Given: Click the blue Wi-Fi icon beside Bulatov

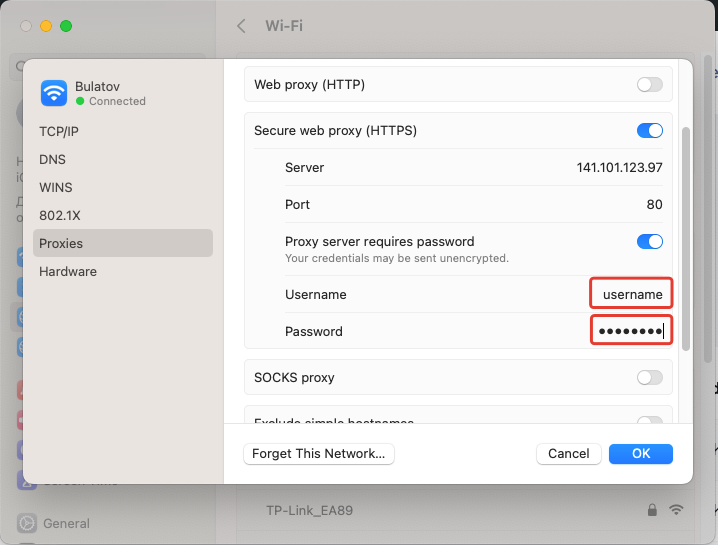Looking at the screenshot, I should tap(54, 93).
